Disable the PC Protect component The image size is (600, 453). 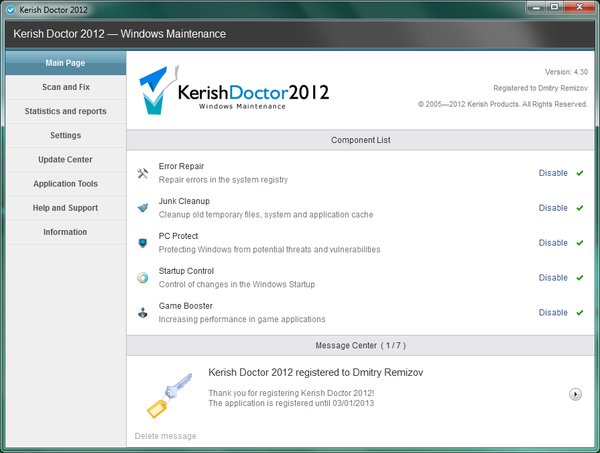pos(553,243)
